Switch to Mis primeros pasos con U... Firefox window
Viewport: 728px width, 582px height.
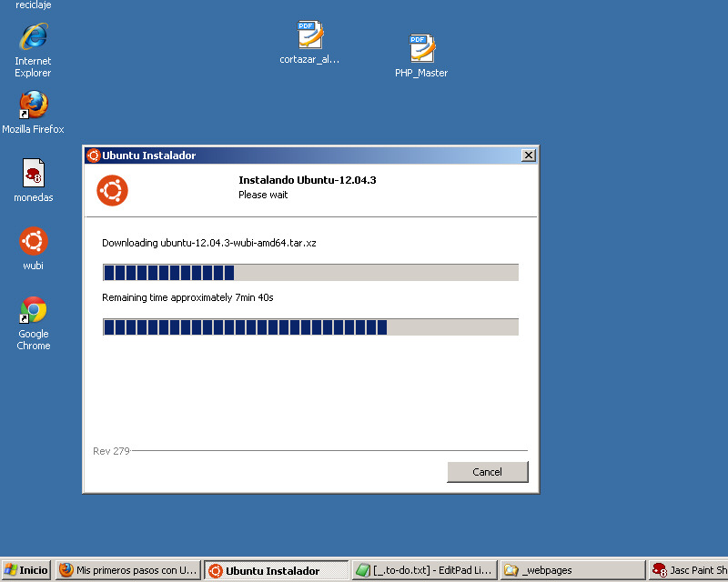127,570
